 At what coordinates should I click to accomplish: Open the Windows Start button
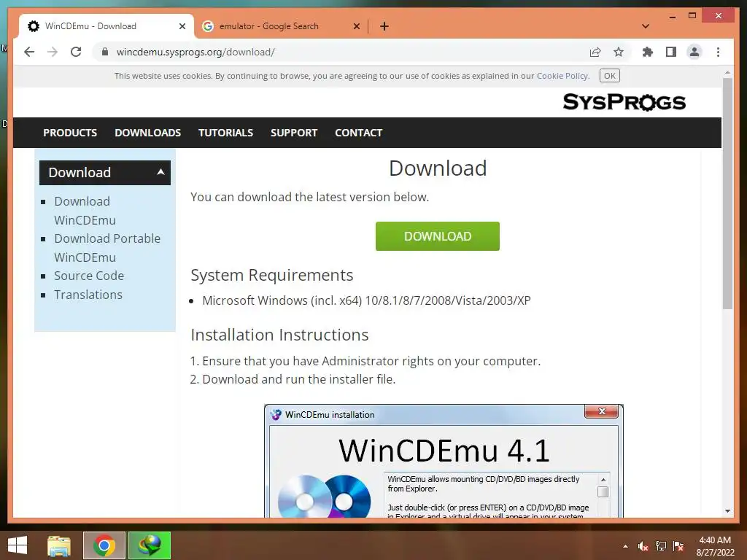[x=18, y=545]
